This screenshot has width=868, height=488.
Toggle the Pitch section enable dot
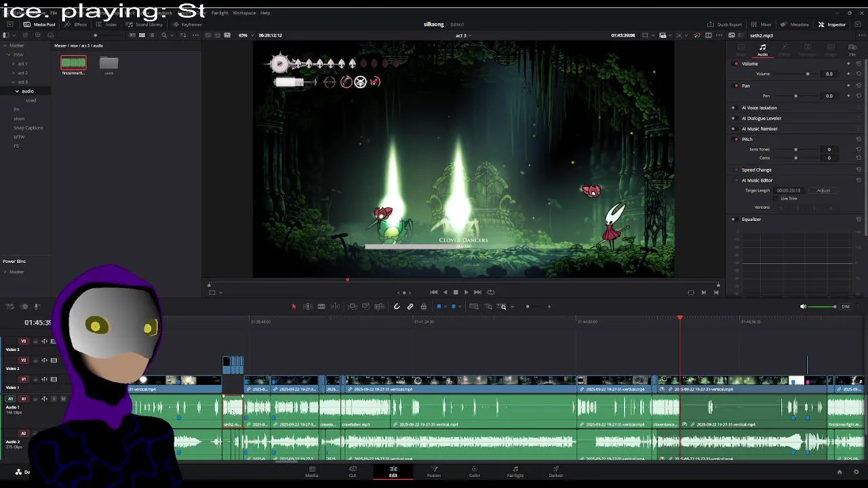[x=736, y=140]
